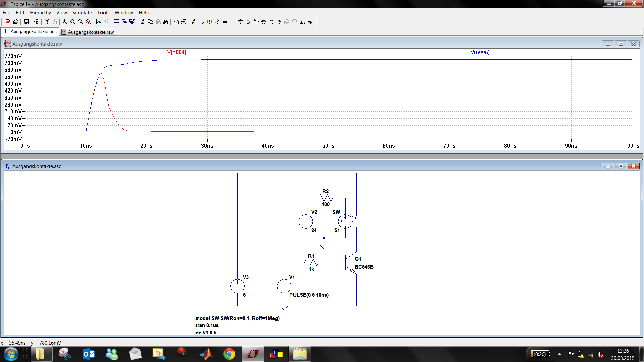Image resolution: width=644 pixels, height=362 pixels.
Task: Select the Draw Wire pencil tool
Action: (194, 22)
